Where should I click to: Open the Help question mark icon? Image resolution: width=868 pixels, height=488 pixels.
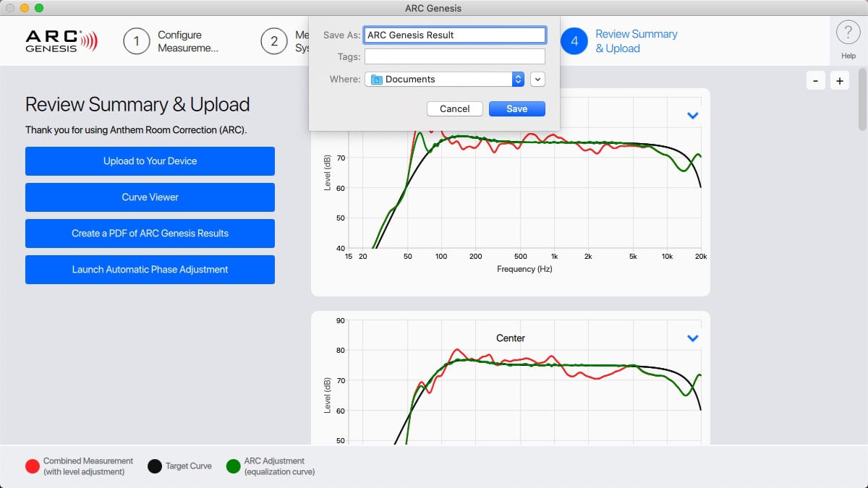(x=848, y=33)
